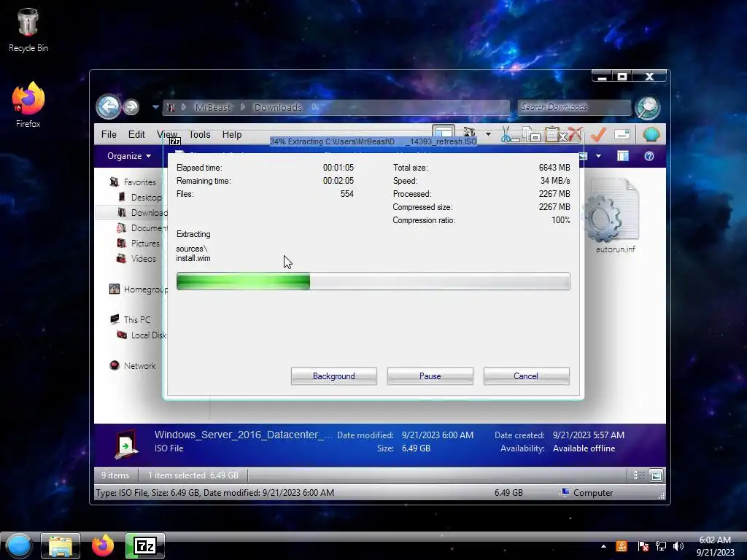Open the Edit menu in Explorer
The height and width of the screenshot is (560, 747).
[136, 135]
